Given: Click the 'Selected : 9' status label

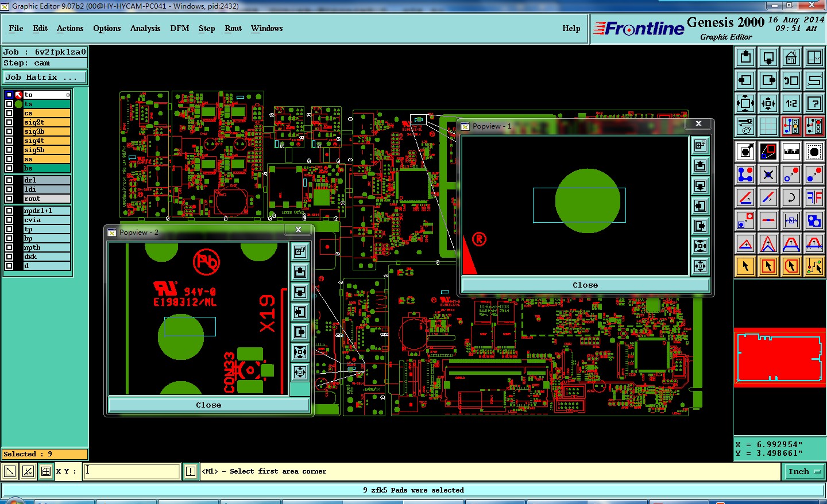Looking at the screenshot, I should (x=45, y=454).
